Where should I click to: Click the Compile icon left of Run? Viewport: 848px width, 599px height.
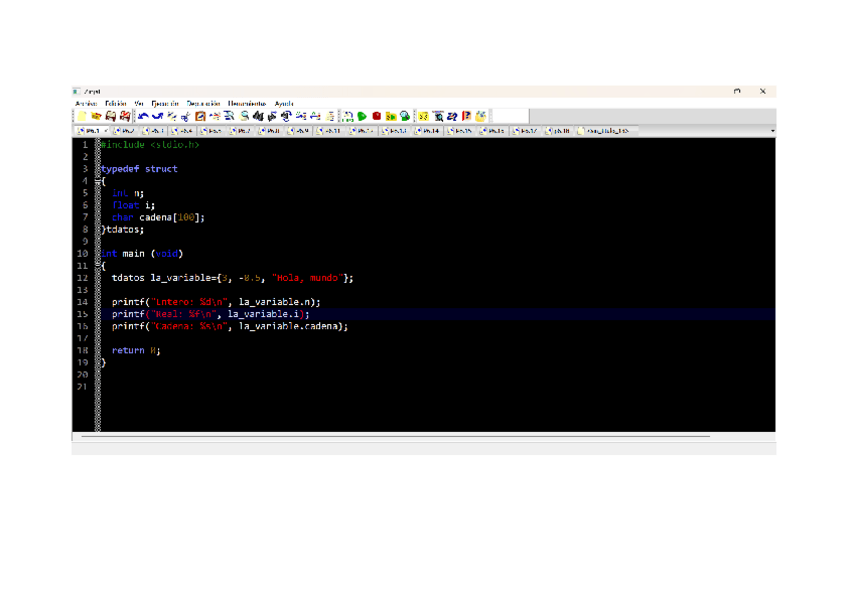[348, 117]
